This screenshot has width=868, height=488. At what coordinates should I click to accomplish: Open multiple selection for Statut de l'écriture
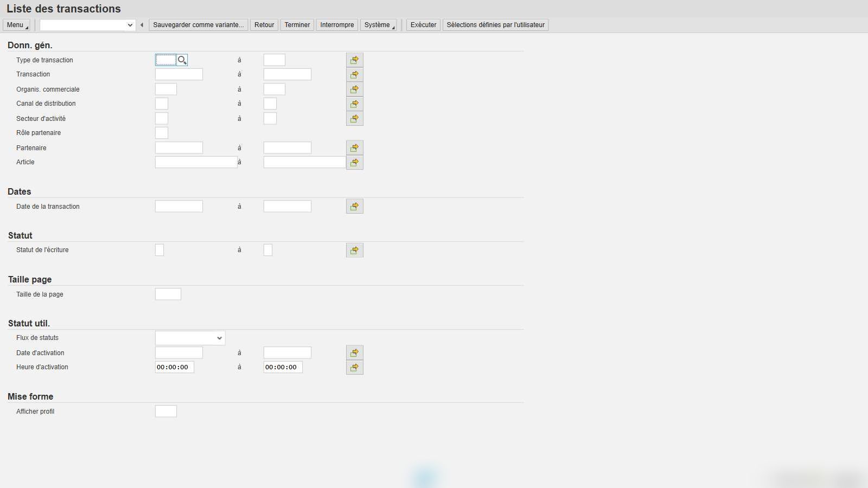[355, 250]
